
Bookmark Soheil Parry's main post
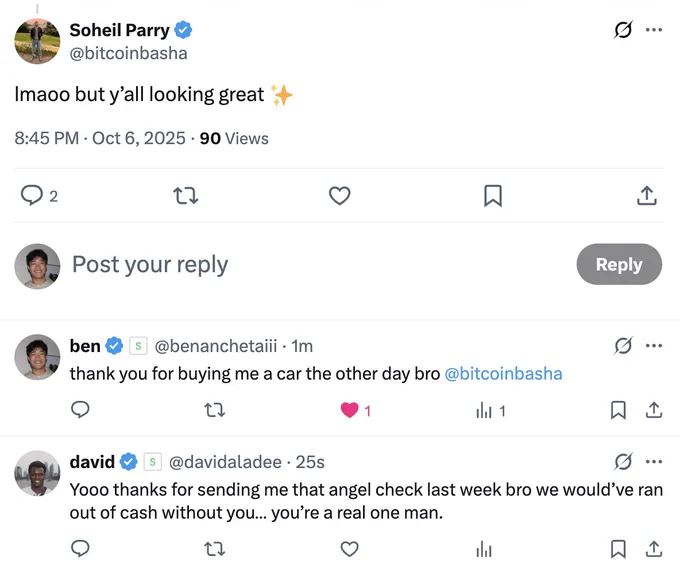click(x=493, y=196)
